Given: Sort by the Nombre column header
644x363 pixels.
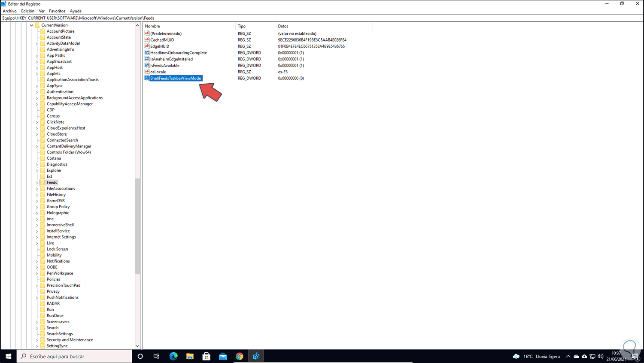Looking at the screenshot, I should click(x=189, y=26).
